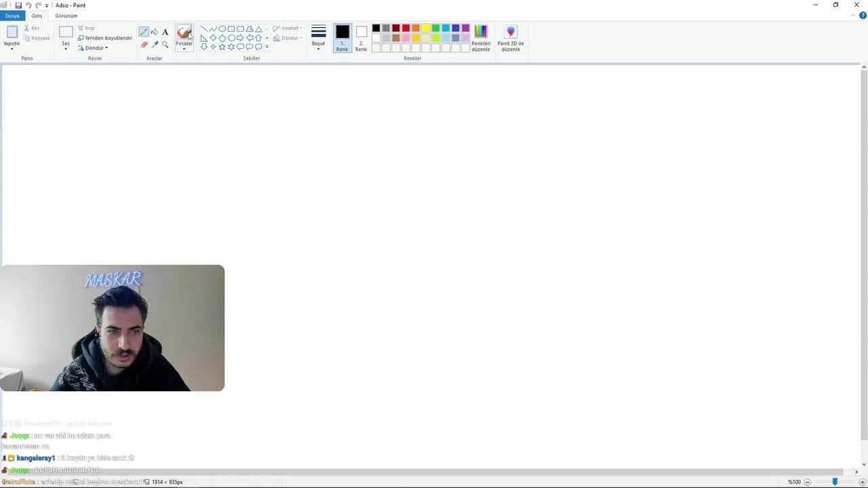
Task: Click the kangaleray1 chat username
Action: click(x=35, y=458)
